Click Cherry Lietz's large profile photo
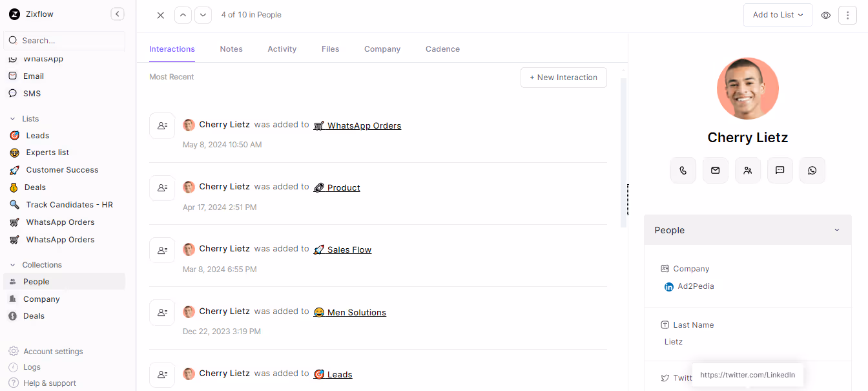The width and height of the screenshot is (868, 391). (748, 89)
